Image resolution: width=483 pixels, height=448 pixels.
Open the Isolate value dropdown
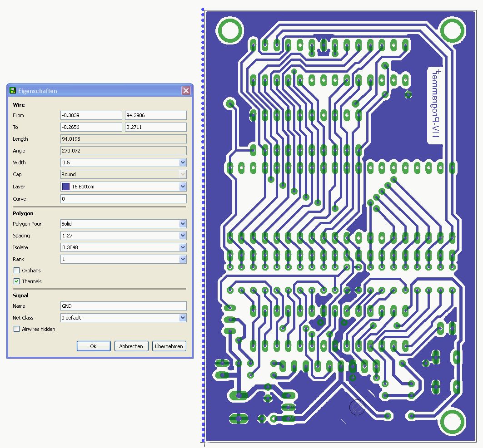pos(183,247)
